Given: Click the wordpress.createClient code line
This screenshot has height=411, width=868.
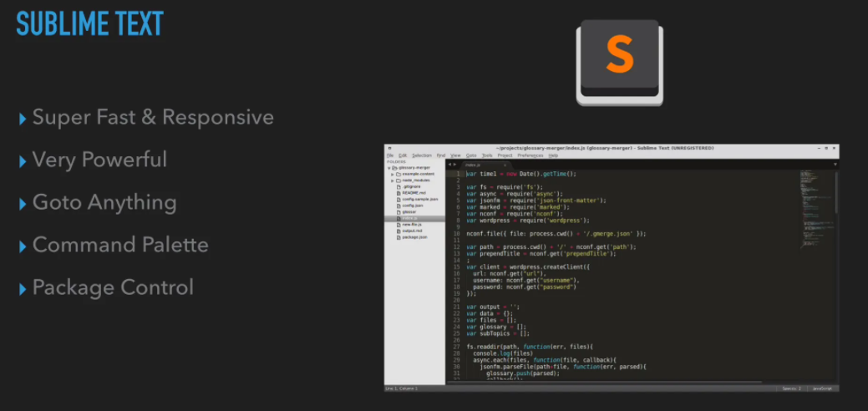Looking at the screenshot, I should (528, 267).
